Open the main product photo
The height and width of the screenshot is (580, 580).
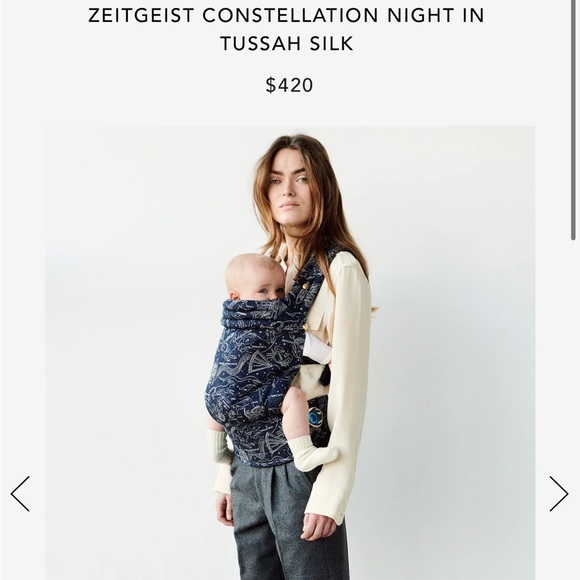click(290, 353)
